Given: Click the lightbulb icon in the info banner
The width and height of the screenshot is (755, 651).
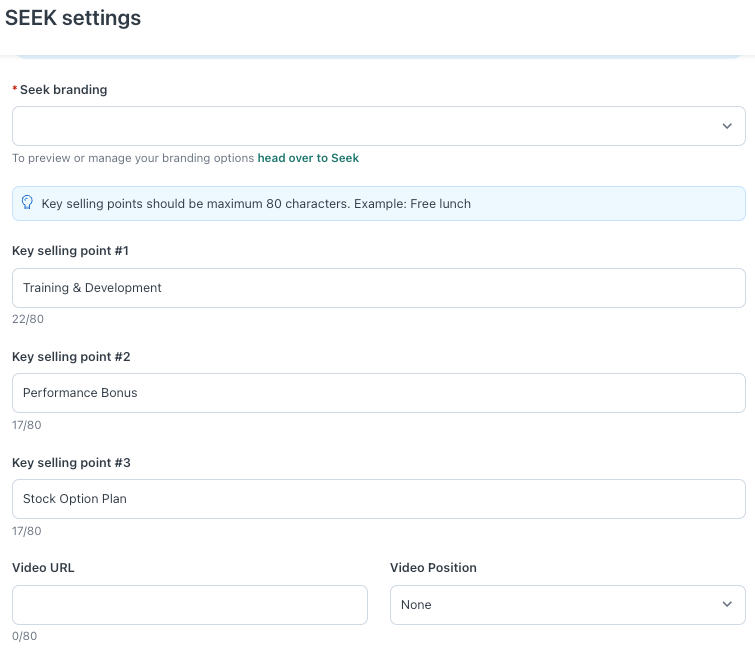Looking at the screenshot, I should 27,203.
